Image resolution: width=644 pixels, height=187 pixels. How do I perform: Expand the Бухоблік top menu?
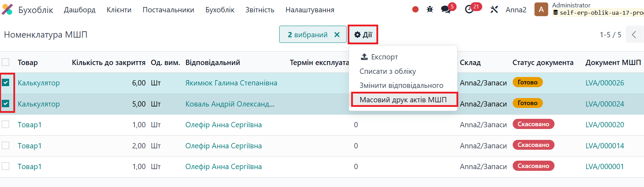click(x=220, y=10)
